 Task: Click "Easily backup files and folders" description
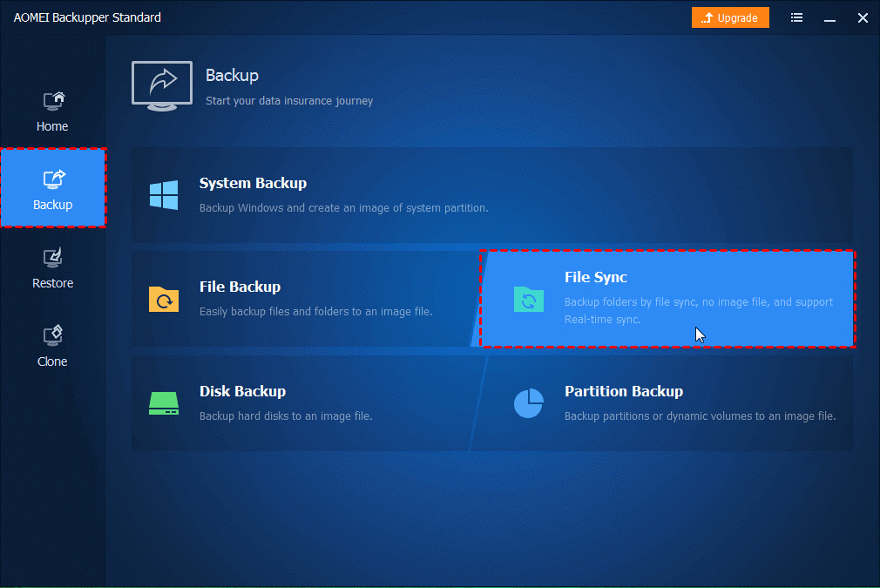(x=316, y=311)
